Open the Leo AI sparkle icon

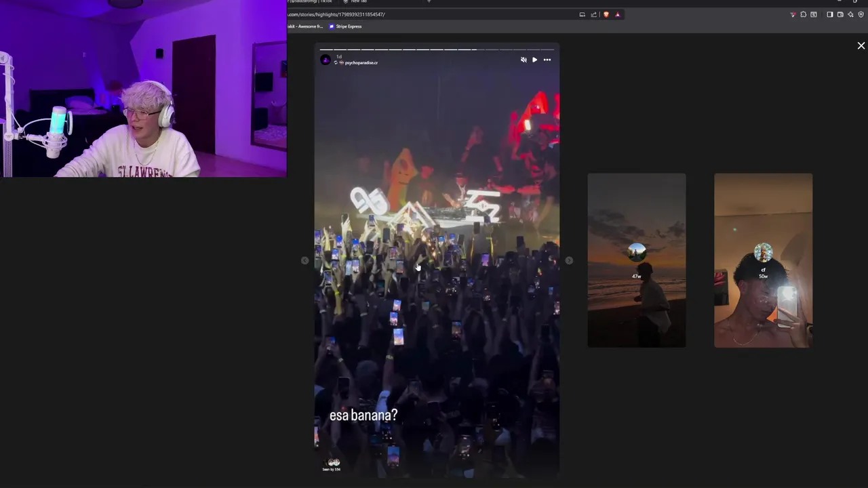[x=850, y=14]
